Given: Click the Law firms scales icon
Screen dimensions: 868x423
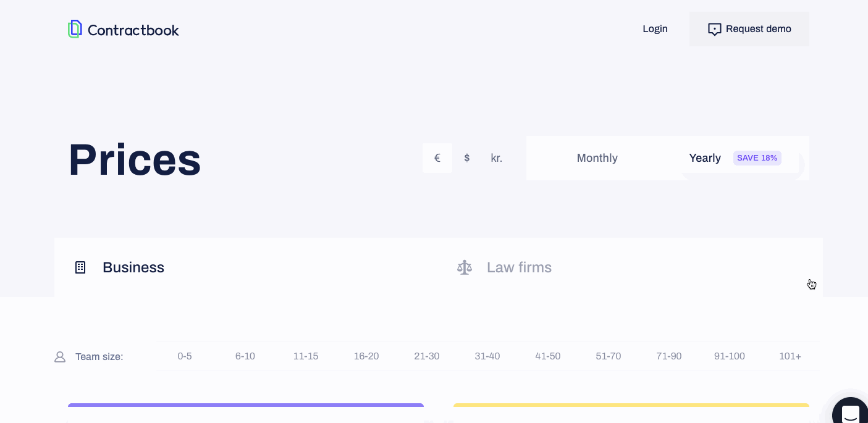Looking at the screenshot, I should pos(465,267).
